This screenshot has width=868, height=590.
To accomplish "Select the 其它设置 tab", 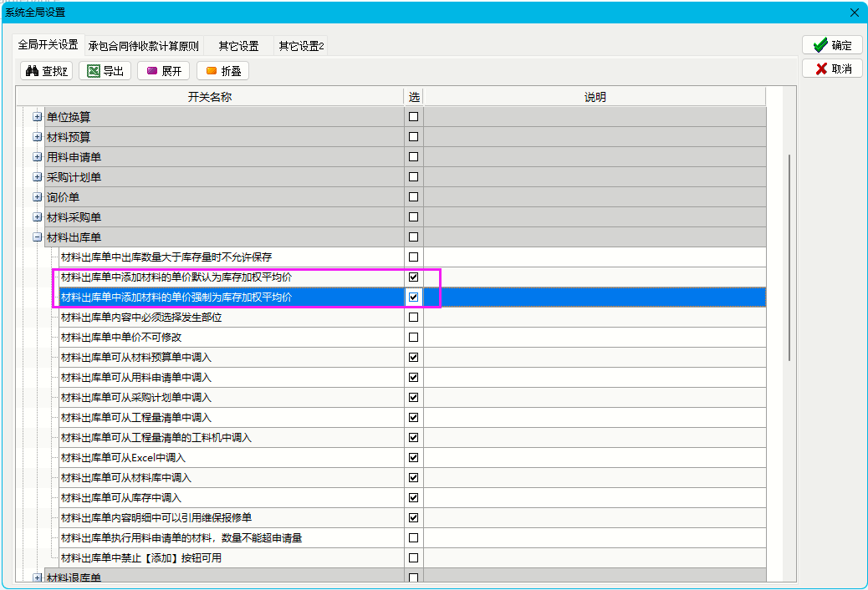I will [238, 46].
